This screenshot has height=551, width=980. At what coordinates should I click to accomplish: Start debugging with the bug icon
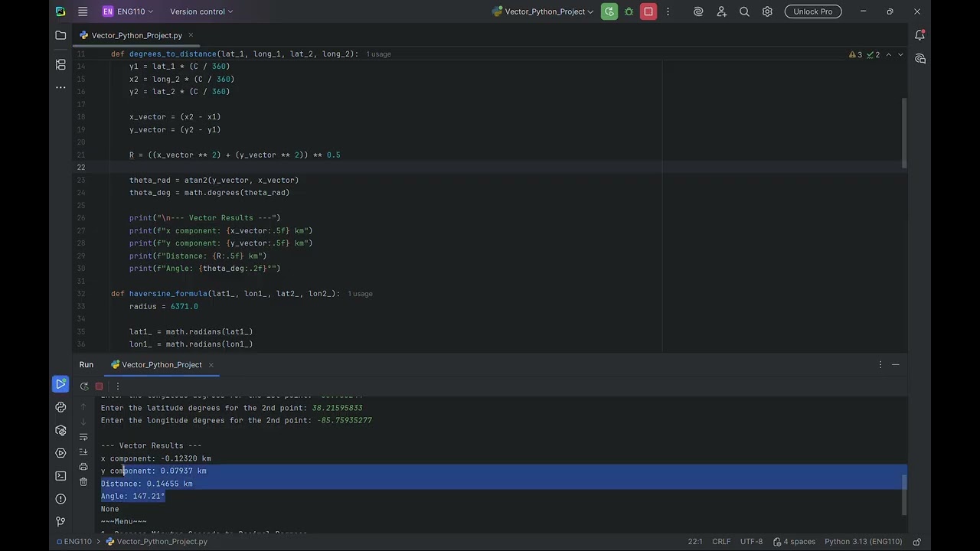[629, 11]
